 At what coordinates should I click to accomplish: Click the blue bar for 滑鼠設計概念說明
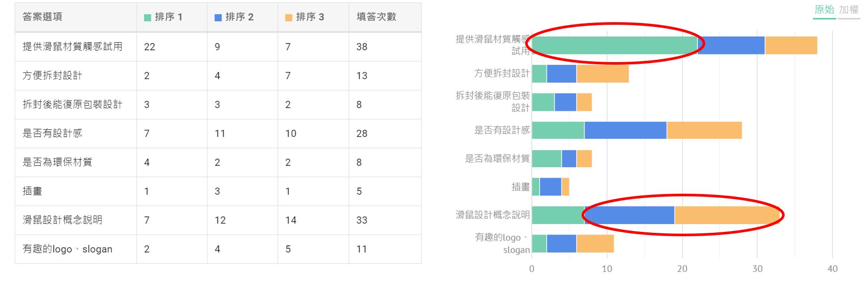click(629, 215)
